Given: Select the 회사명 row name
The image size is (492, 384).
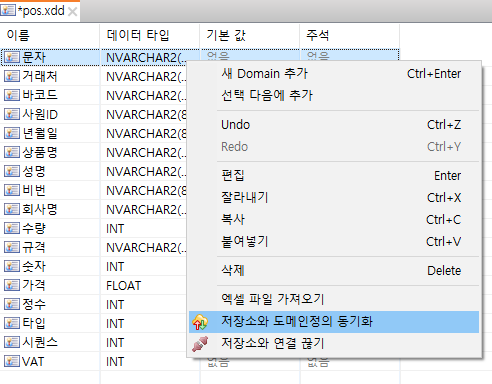Looking at the screenshot, I should click(x=40, y=209).
